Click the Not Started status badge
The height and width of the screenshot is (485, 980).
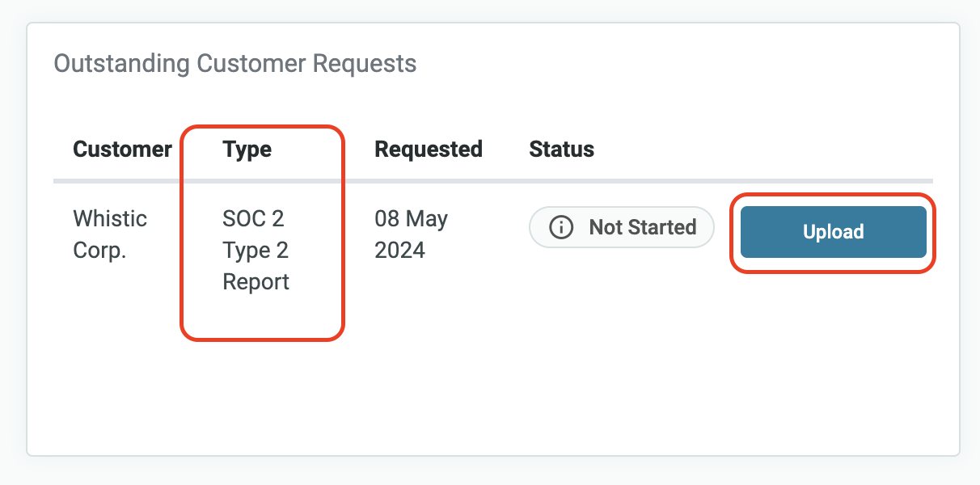(x=622, y=227)
